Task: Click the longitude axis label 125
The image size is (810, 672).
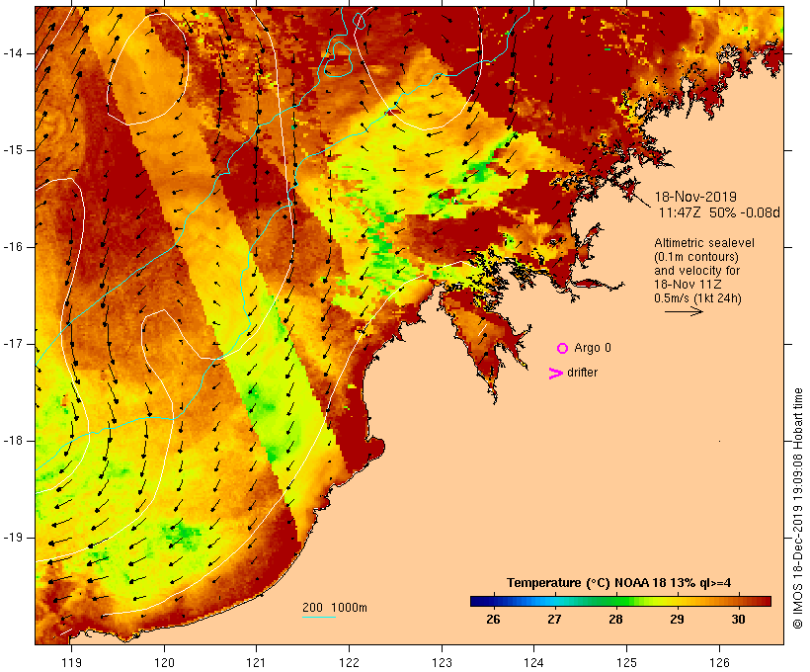Action: tap(626, 663)
